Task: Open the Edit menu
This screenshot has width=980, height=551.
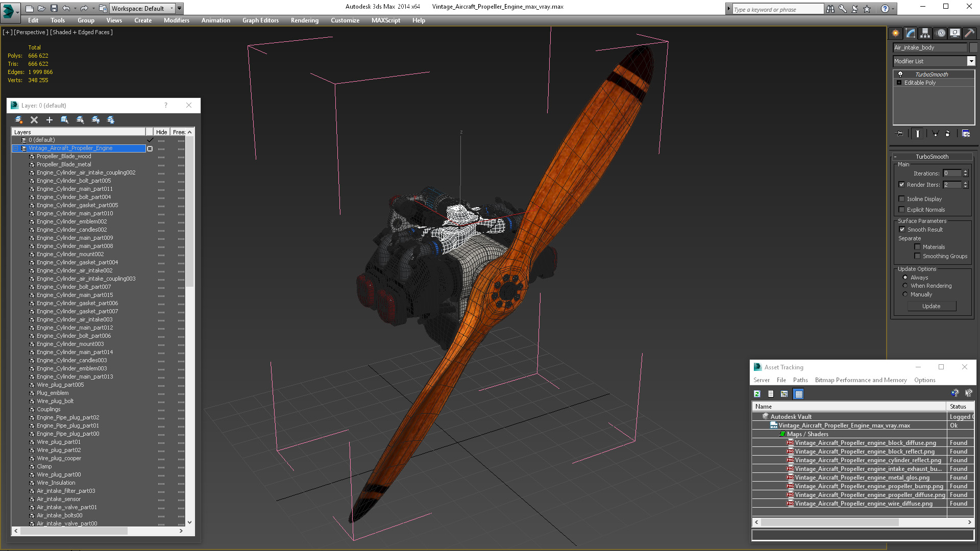Action: (x=33, y=20)
